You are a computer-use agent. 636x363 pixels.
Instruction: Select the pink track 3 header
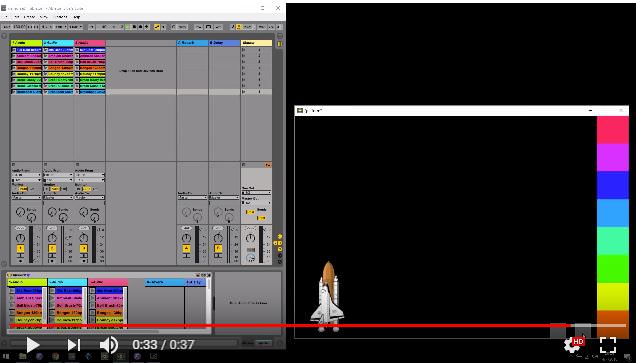[90, 43]
